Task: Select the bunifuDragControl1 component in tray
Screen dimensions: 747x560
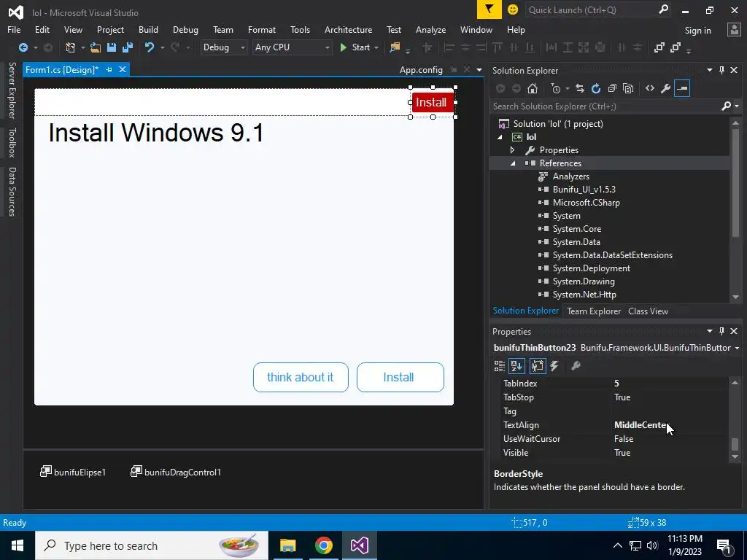Action: click(x=176, y=472)
